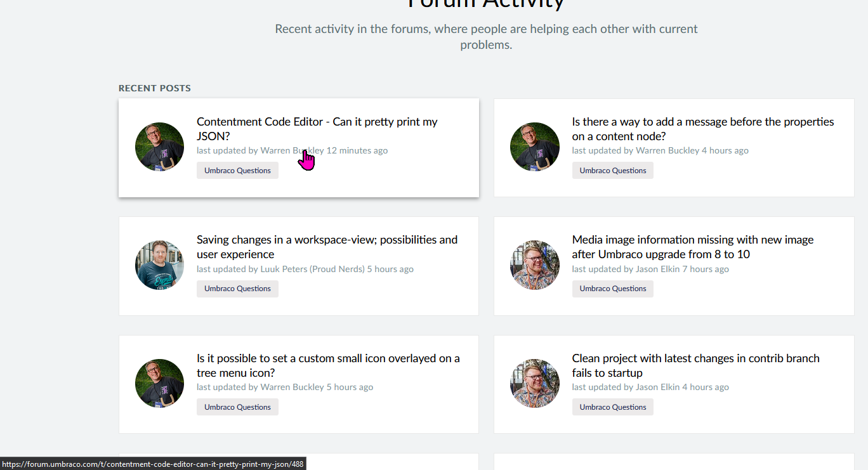Click 'last updated by Luuk Peters (Proud Nerds)' text
The height and width of the screenshot is (470, 868).
[280, 269]
